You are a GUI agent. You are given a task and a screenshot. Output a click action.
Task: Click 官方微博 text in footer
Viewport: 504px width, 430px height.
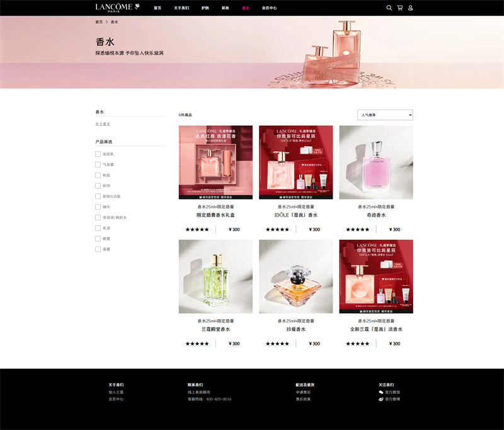coord(392,399)
